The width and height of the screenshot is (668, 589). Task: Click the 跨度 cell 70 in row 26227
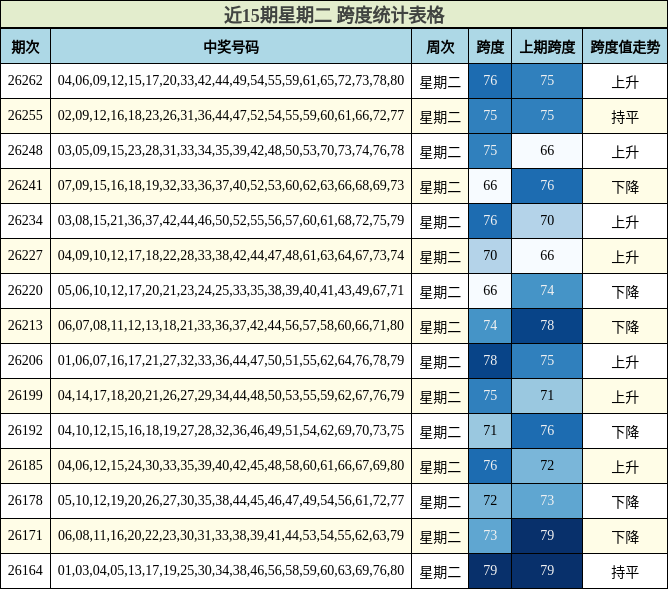(x=490, y=256)
